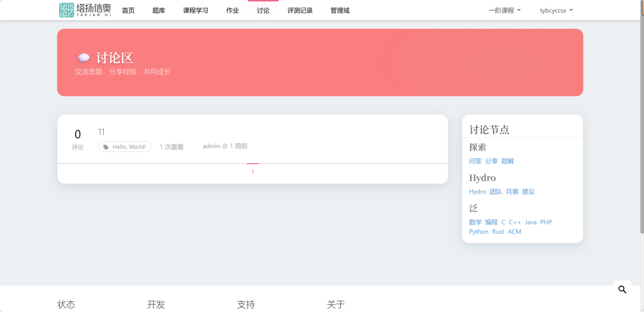This screenshot has width=644, height=312.
Task: Open the Python discussion node
Action: pyautogui.click(x=478, y=231)
